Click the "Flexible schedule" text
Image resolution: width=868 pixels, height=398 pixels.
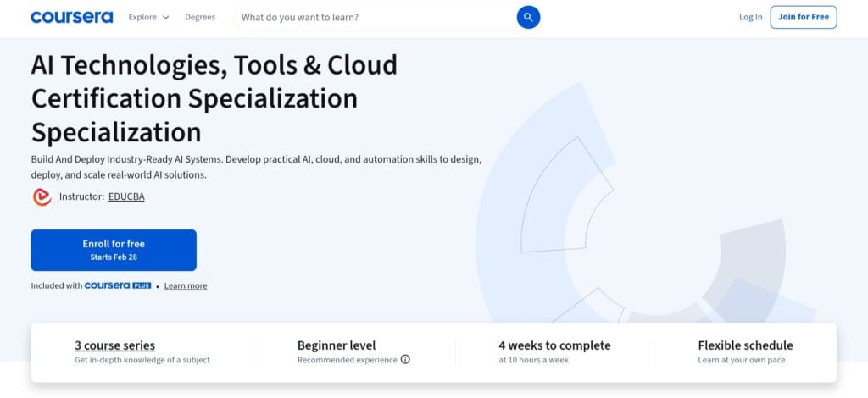point(745,345)
